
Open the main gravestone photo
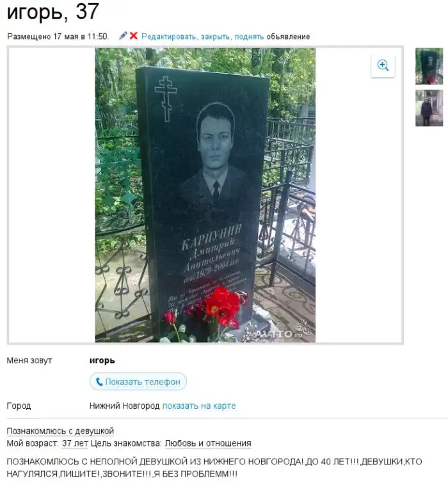(205, 195)
